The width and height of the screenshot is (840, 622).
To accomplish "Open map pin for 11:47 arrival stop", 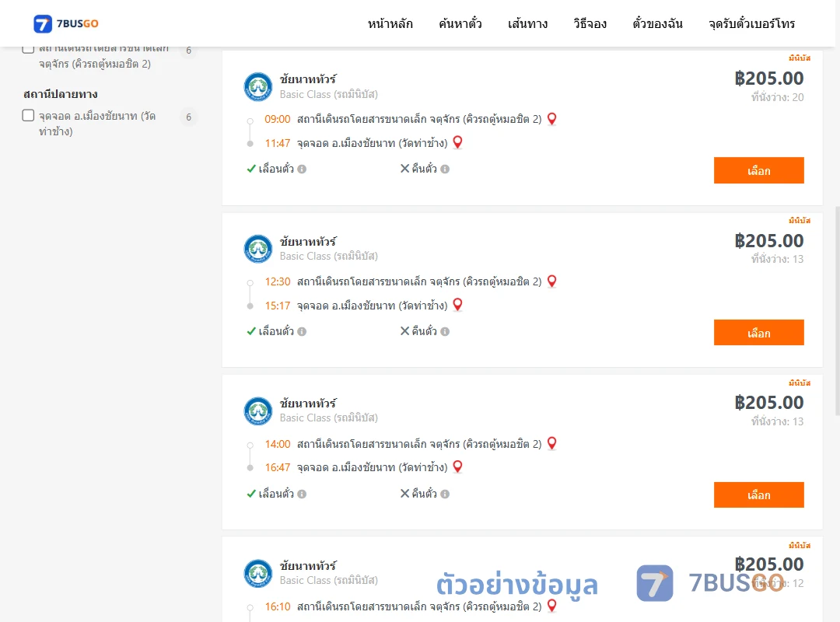I will pyautogui.click(x=457, y=142).
